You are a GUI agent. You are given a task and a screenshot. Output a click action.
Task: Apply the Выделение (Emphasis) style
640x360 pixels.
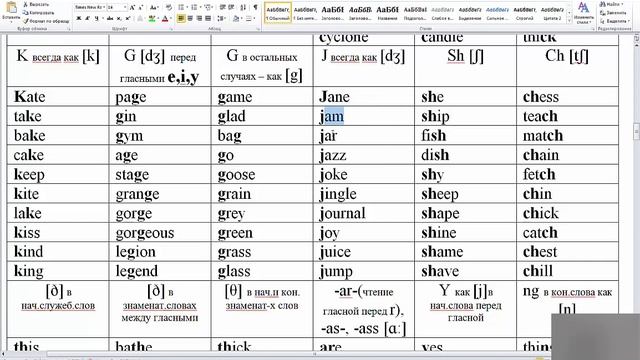coord(470,13)
